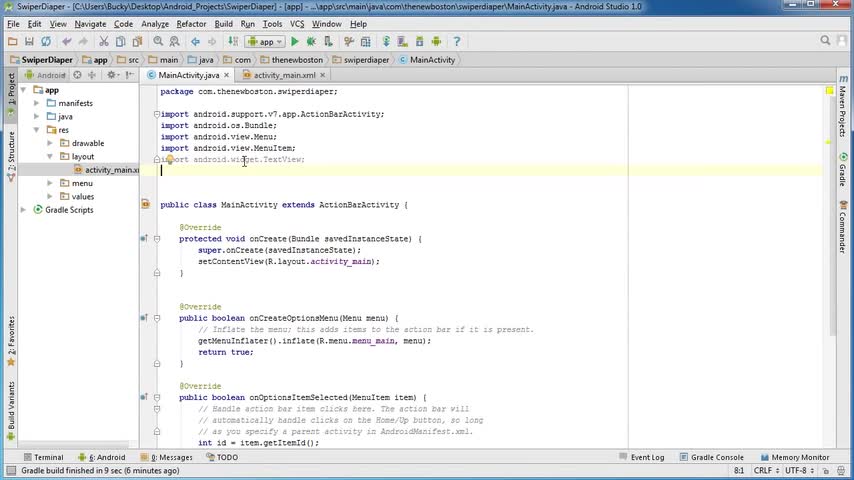This screenshot has width=854, height=480.
Task: Click the Debug app bug icon
Action: [311, 41]
